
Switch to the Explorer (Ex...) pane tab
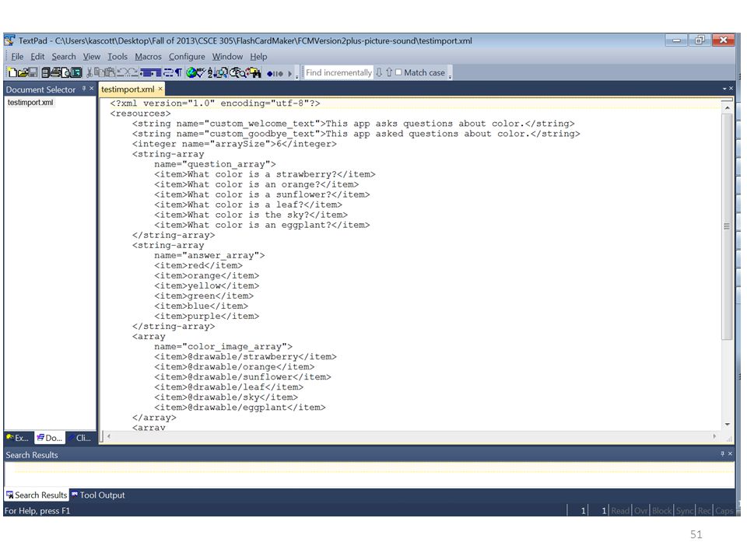coord(18,438)
